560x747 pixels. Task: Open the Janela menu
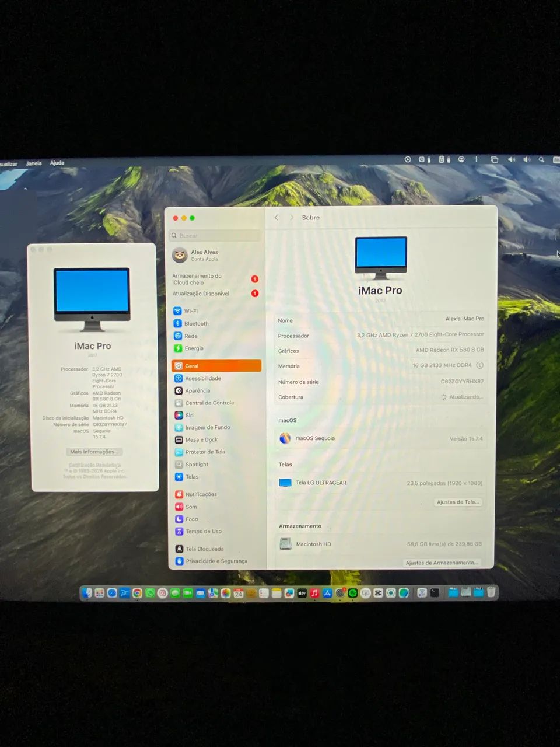click(x=33, y=162)
